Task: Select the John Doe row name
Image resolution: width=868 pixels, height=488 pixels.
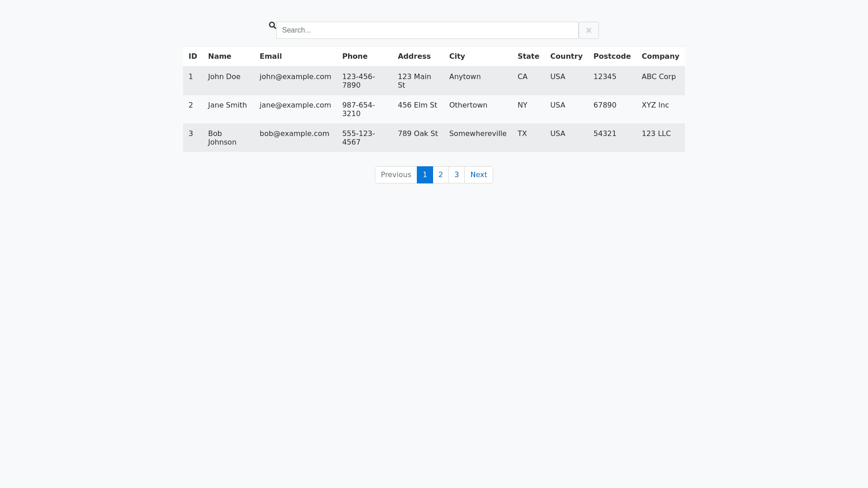Action: coord(224,77)
